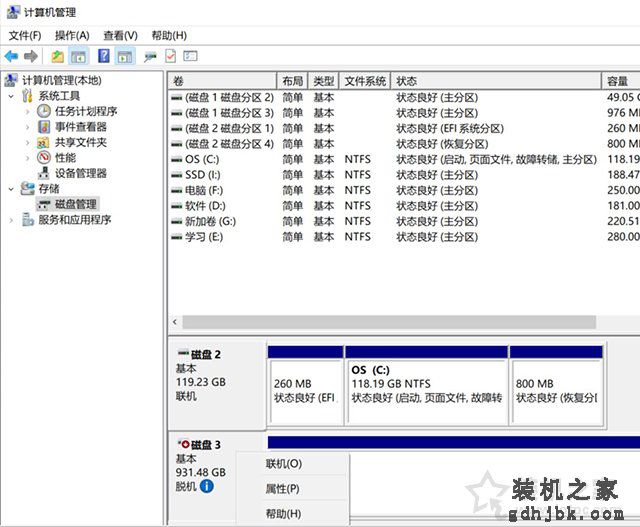The width and height of the screenshot is (640, 527).
Task: Click the 磁盘 2 label panel
Action: (217, 385)
